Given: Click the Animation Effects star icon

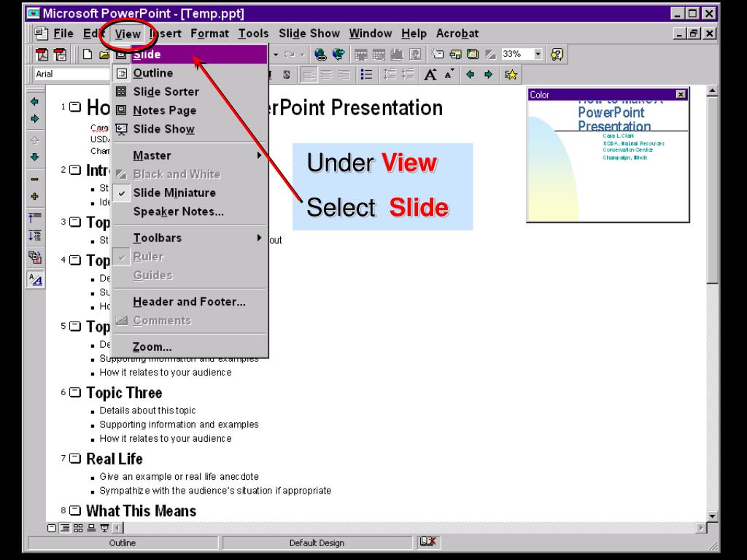Looking at the screenshot, I should pyautogui.click(x=511, y=74).
